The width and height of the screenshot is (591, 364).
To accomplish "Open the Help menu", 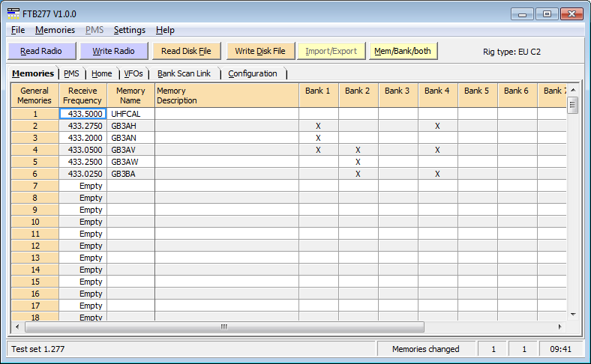I will (x=165, y=30).
